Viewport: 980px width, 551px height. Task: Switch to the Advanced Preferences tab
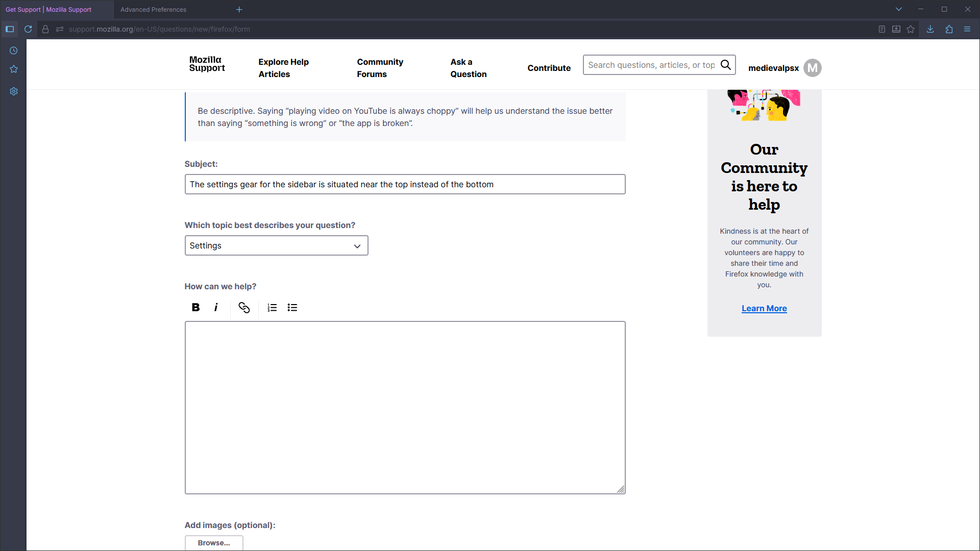[153, 10]
